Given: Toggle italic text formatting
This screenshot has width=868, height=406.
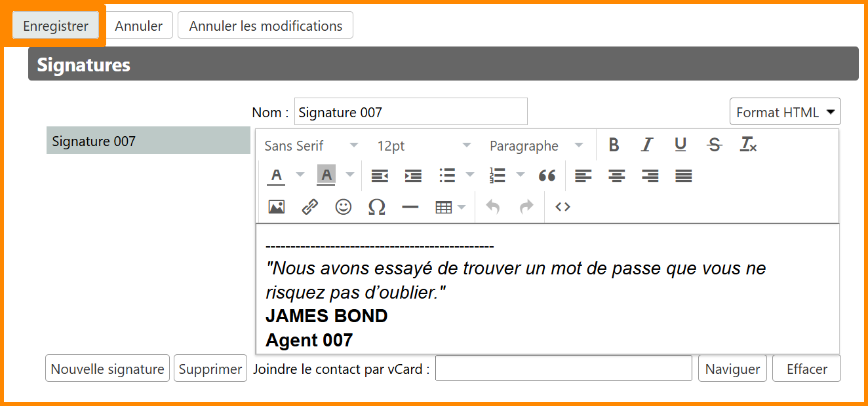Looking at the screenshot, I should coord(647,145).
